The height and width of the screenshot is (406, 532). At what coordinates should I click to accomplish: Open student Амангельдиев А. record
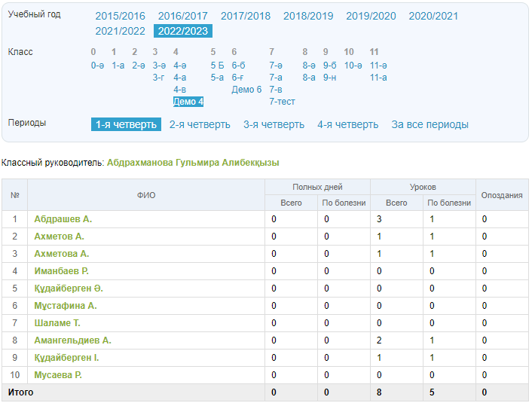pyautogui.click(x=72, y=340)
